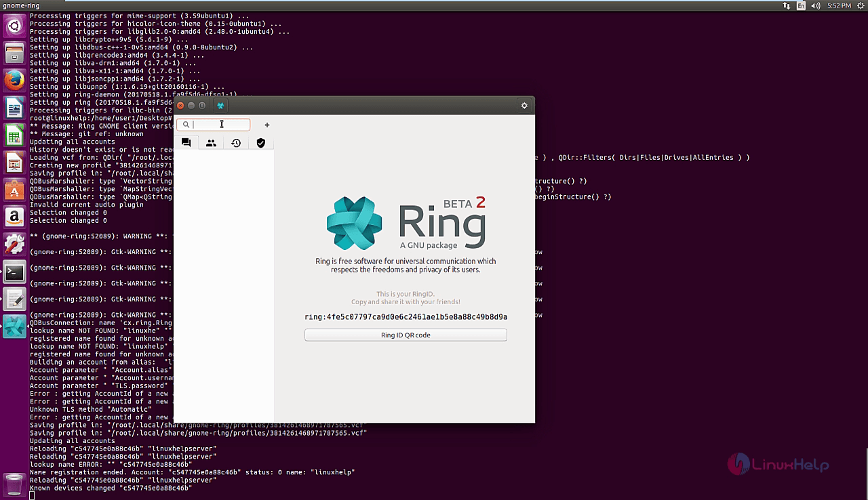Click the Ring logo button in the header bar
The width and height of the screenshot is (868, 500).
click(220, 106)
